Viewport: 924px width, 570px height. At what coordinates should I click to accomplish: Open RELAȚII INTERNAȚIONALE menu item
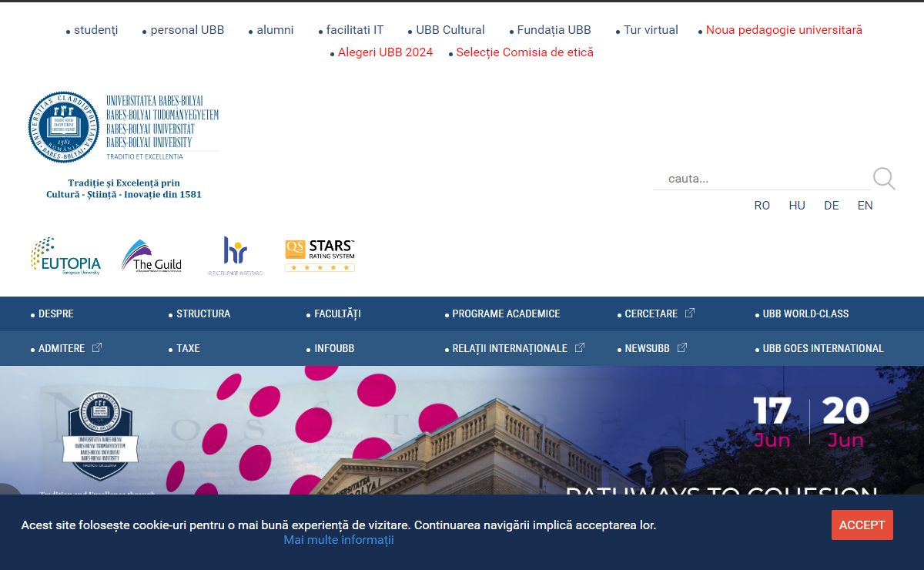point(510,349)
